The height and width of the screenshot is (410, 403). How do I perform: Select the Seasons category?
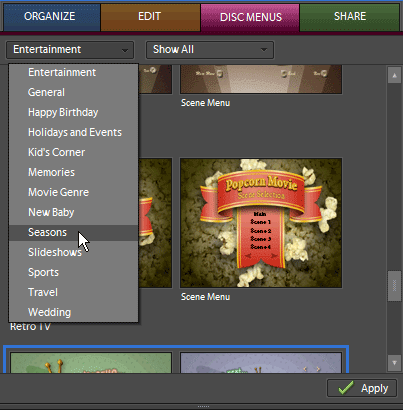click(x=73, y=232)
